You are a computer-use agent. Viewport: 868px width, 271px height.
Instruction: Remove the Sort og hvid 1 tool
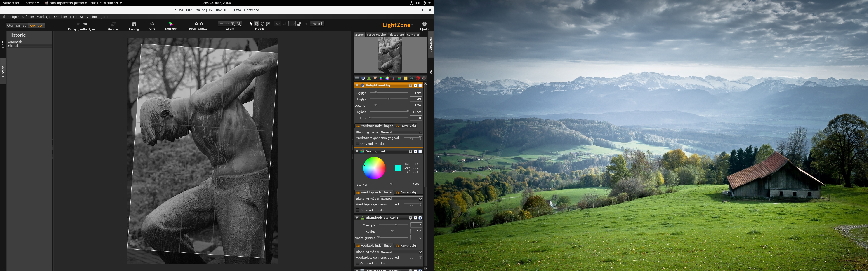point(420,152)
